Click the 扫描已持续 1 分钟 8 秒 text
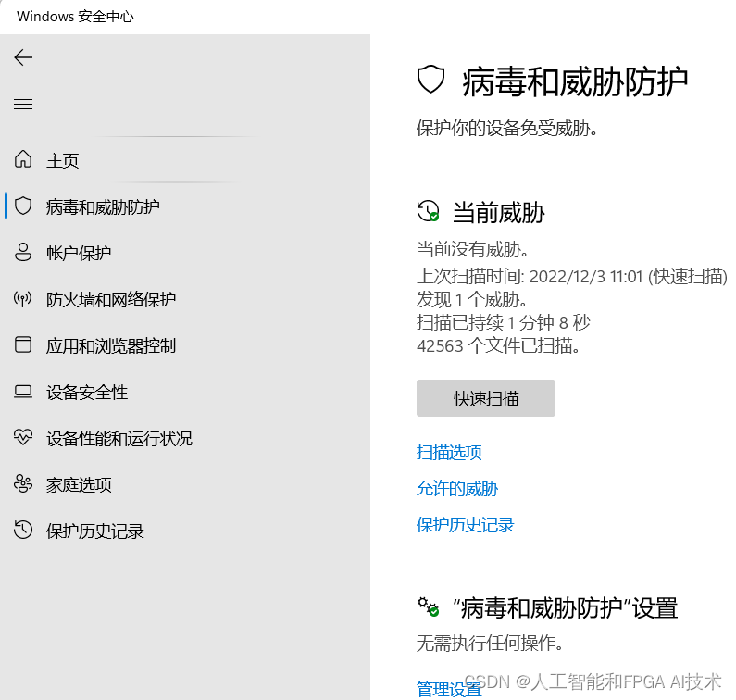The height and width of the screenshot is (700, 736). (x=504, y=322)
